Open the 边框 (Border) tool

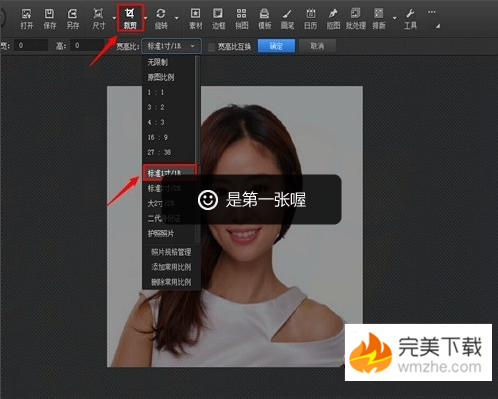pos(218,19)
